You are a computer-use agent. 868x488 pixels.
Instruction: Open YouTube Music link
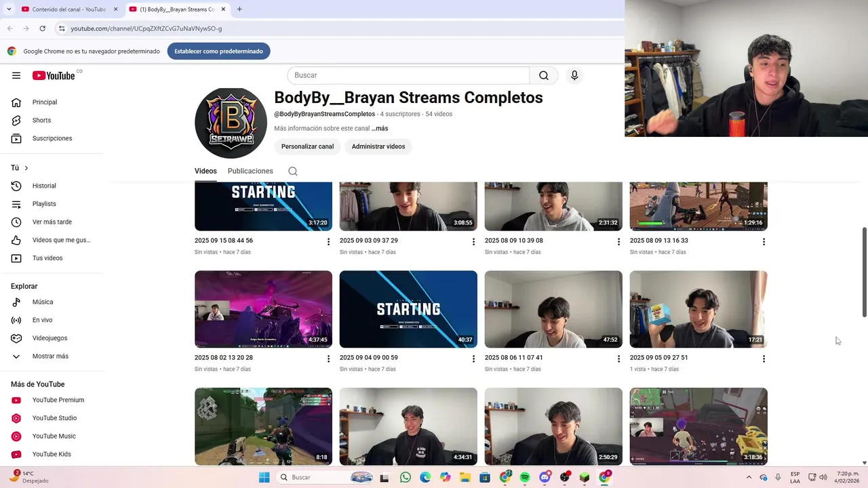click(53, 436)
